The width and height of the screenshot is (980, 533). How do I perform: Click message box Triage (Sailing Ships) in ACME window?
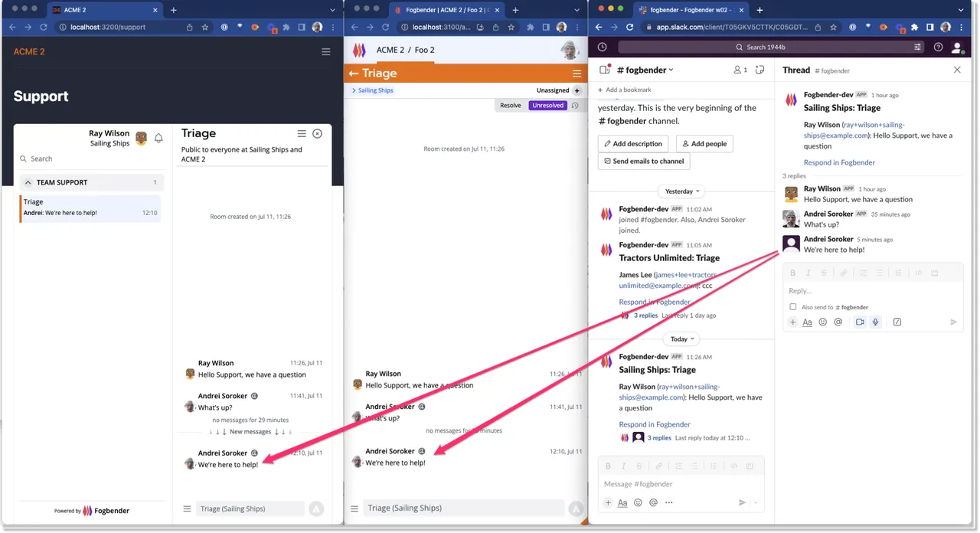point(250,508)
